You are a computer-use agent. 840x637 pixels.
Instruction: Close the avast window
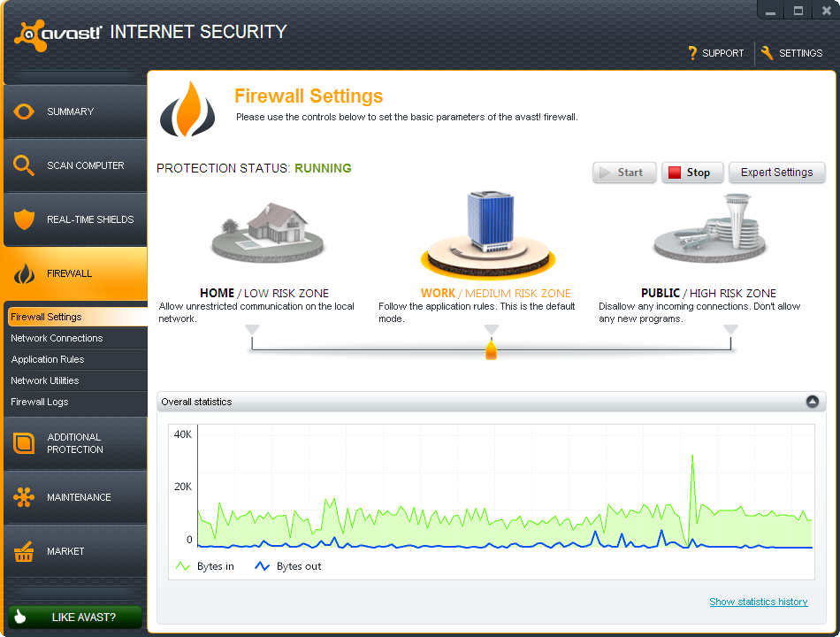(826, 11)
